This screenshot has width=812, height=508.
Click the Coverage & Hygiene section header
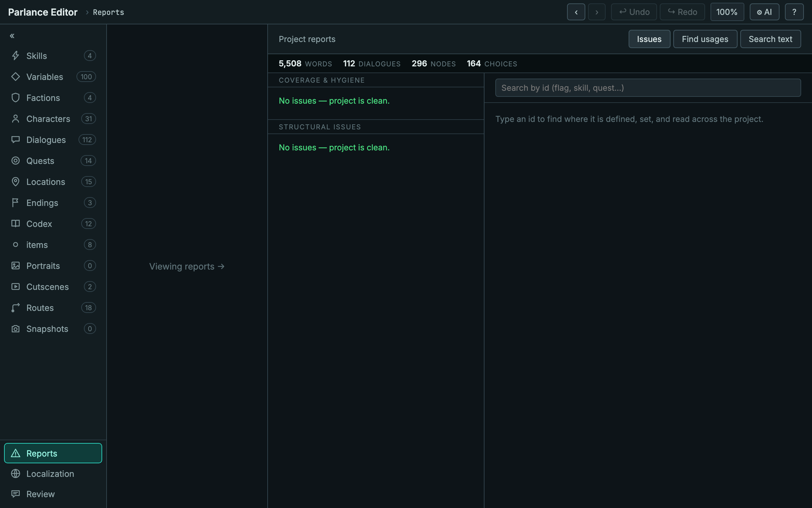coord(322,80)
